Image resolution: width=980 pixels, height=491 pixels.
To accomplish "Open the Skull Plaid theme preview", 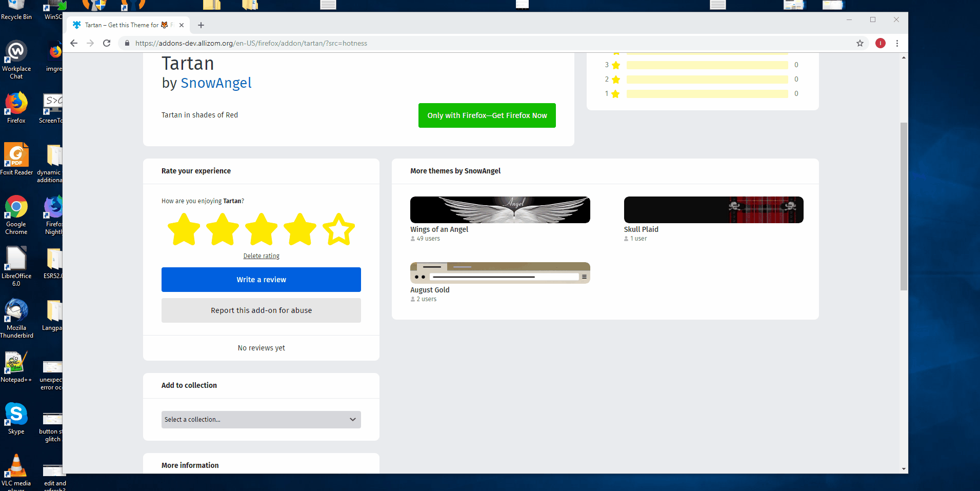I will (714, 210).
